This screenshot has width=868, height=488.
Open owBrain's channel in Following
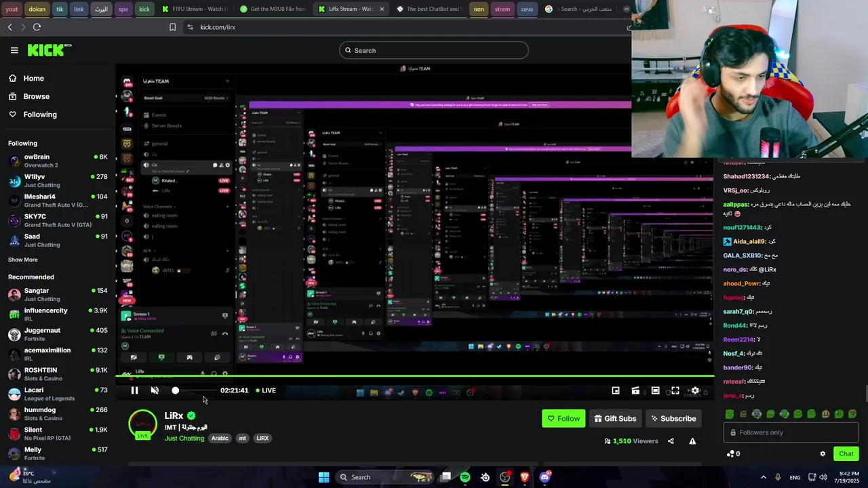(58, 161)
